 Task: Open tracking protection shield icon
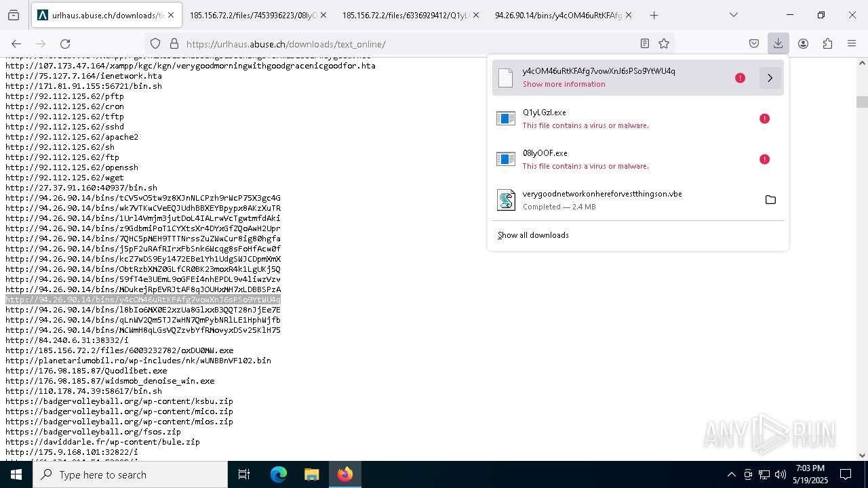(155, 44)
